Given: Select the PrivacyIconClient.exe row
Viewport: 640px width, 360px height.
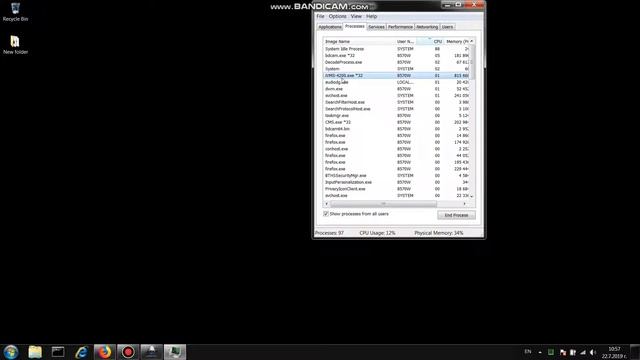Looking at the screenshot, I should 396,189.
